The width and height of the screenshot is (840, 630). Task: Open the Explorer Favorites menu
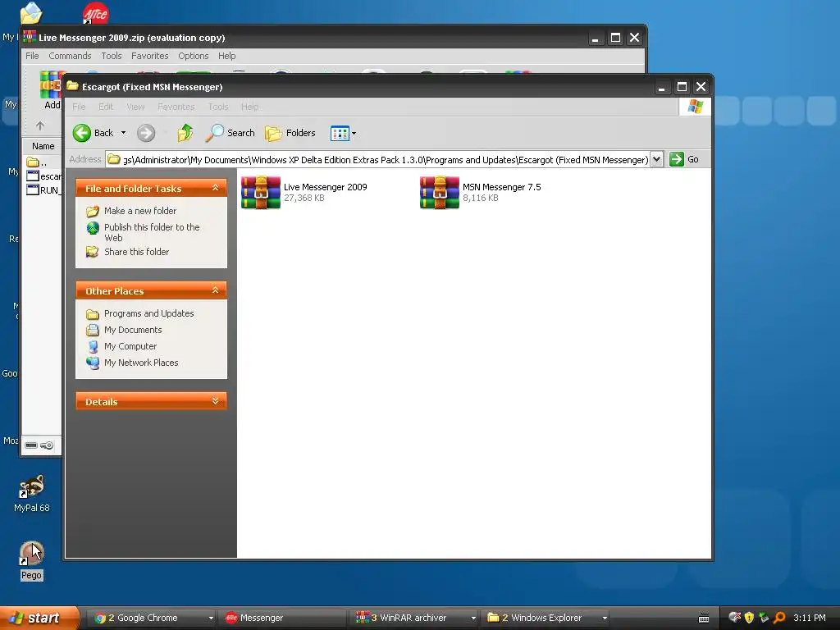(x=176, y=107)
